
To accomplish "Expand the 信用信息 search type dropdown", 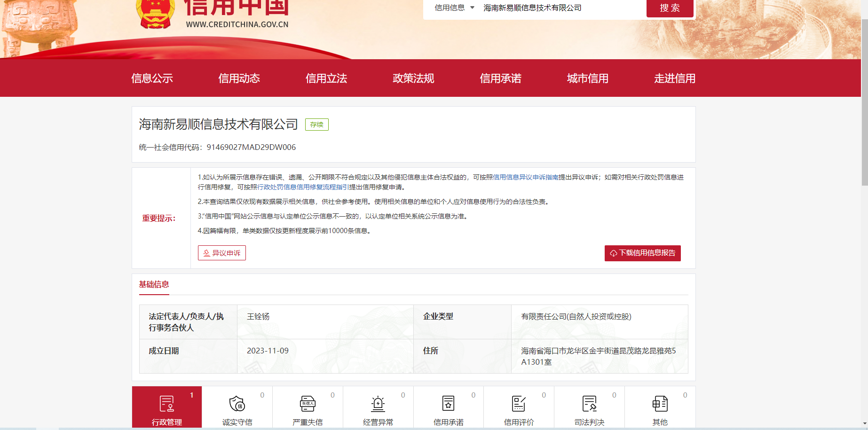I will (x=454, y=8).
